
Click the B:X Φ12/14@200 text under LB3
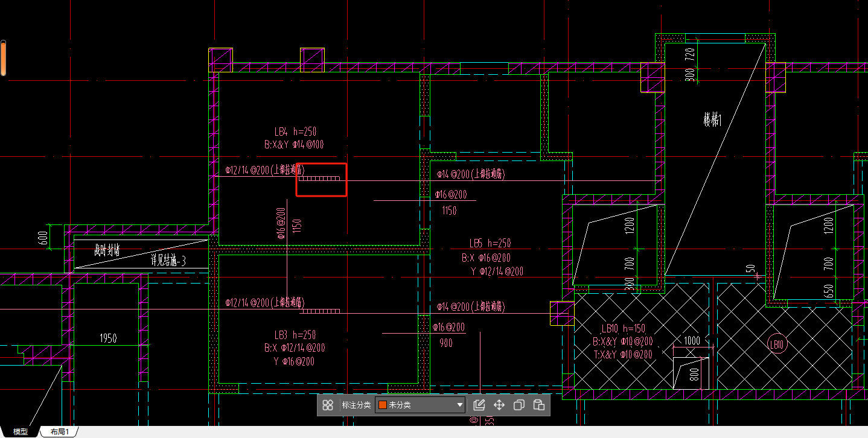[x=295, y=348]
